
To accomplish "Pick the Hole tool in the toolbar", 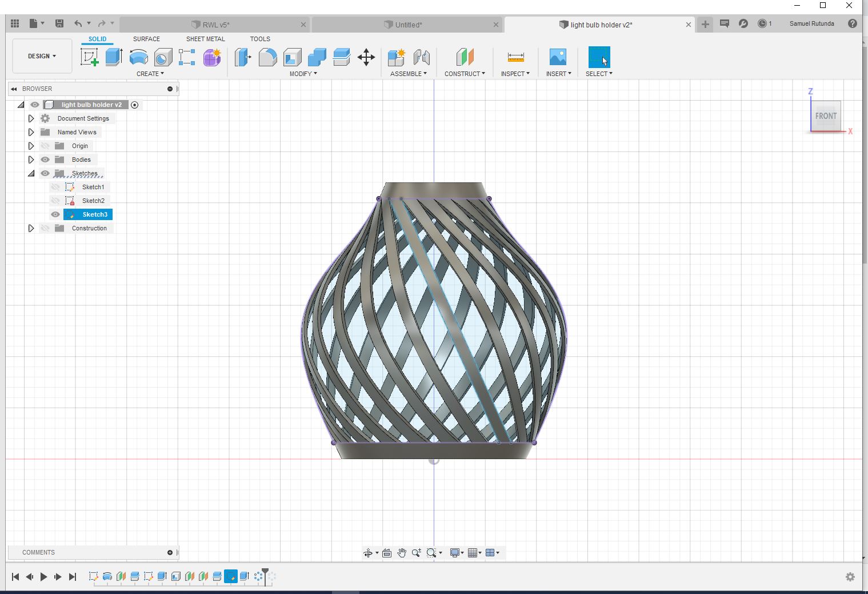I will click(x=163, y=57).
